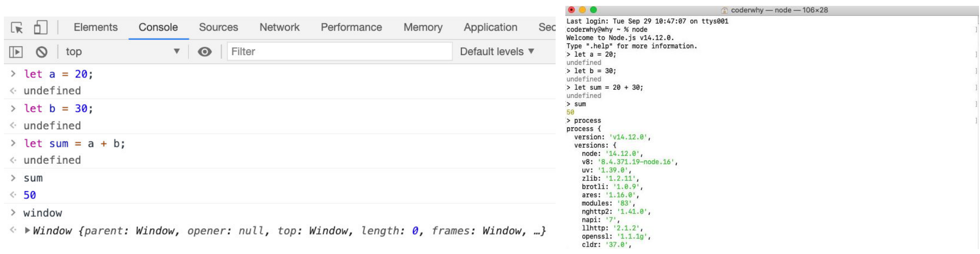Click the 'window' console input line
Viewport: 980px width, 254px height.
(43, 213)
